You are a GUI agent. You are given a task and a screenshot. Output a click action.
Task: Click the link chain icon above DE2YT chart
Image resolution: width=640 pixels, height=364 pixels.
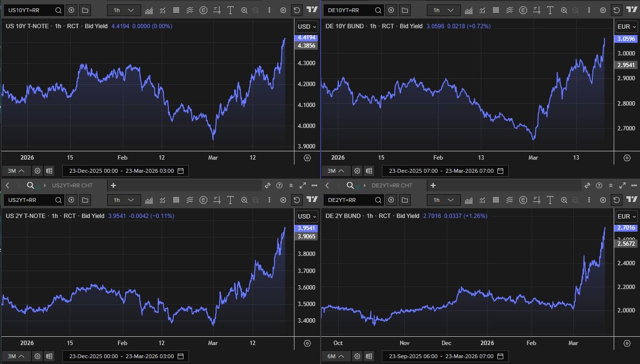tap(587, 185)
